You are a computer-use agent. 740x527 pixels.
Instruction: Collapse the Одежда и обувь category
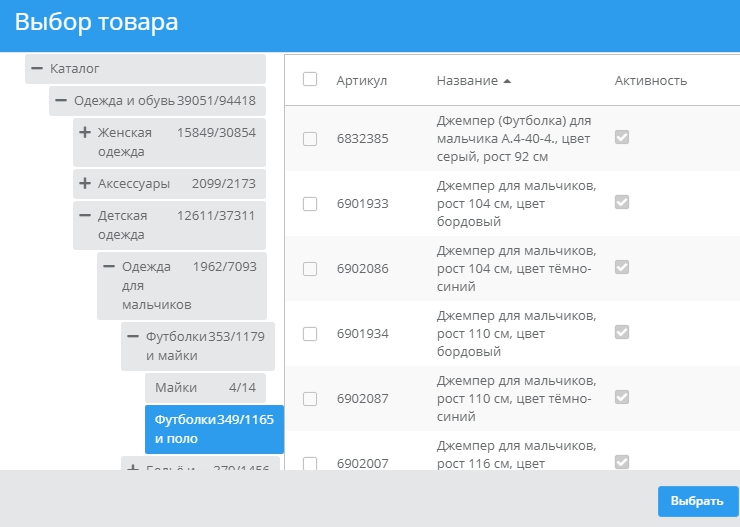62,101
